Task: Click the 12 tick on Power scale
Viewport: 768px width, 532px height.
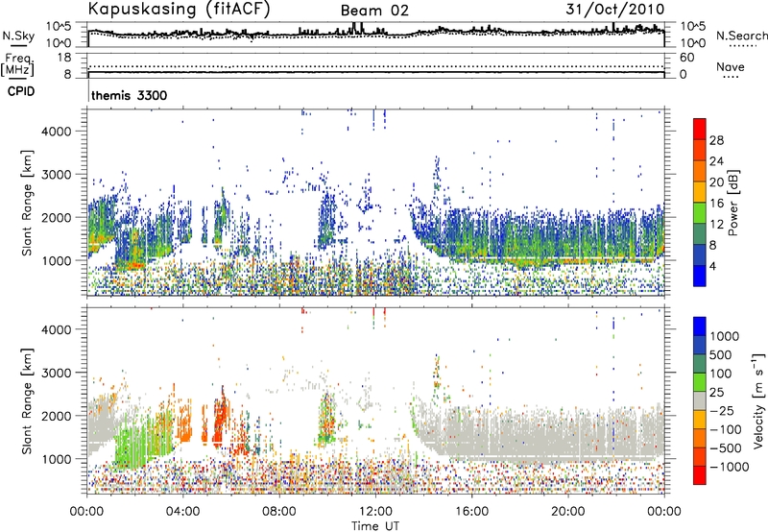Action: tap(716, 225)
